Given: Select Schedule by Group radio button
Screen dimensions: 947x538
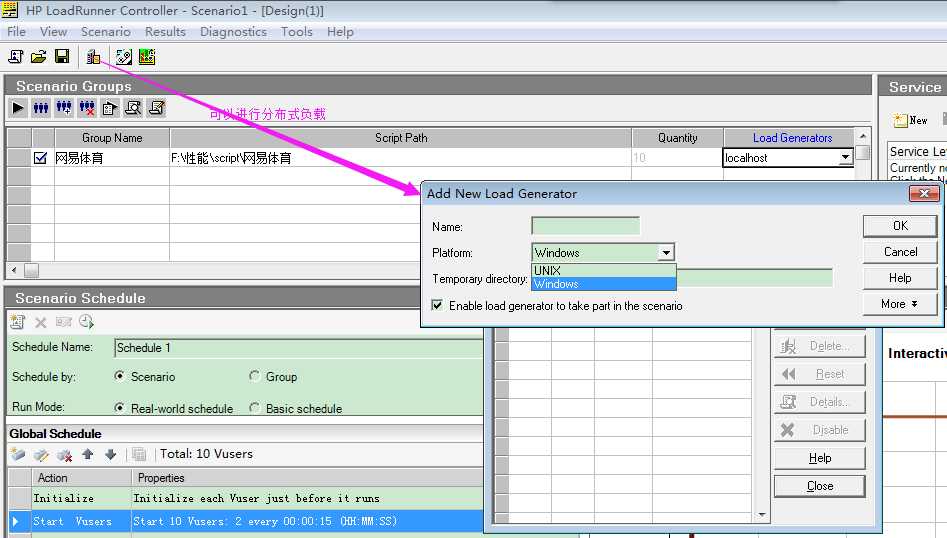Looking at the screenshot, I should [254, 376].
